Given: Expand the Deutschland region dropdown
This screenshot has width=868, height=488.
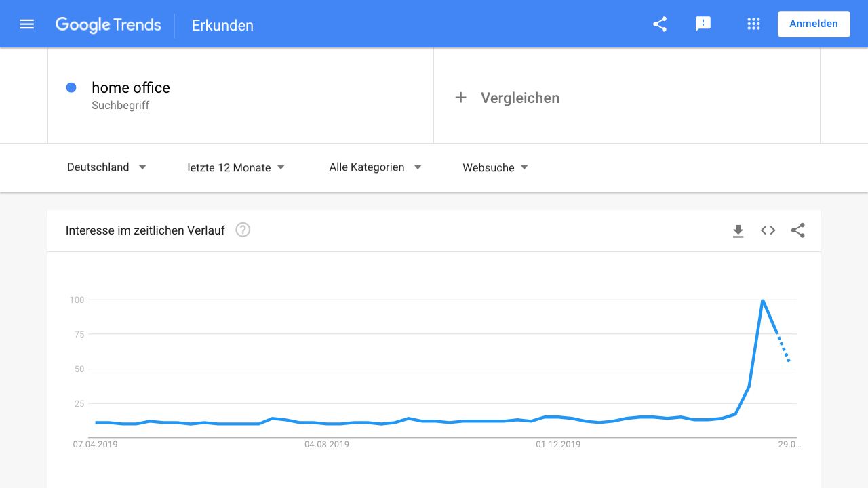Looking at the screenshot, I should (x=106, y=167).
